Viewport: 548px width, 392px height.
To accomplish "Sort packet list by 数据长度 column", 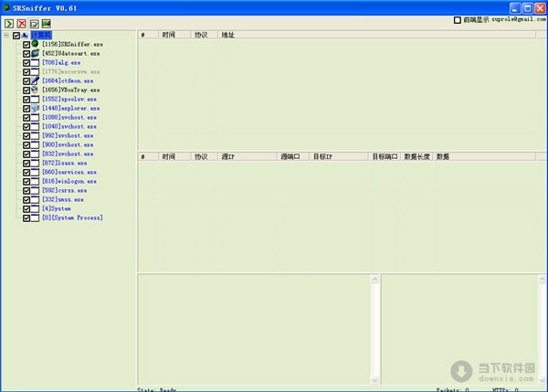I will 417,156.
